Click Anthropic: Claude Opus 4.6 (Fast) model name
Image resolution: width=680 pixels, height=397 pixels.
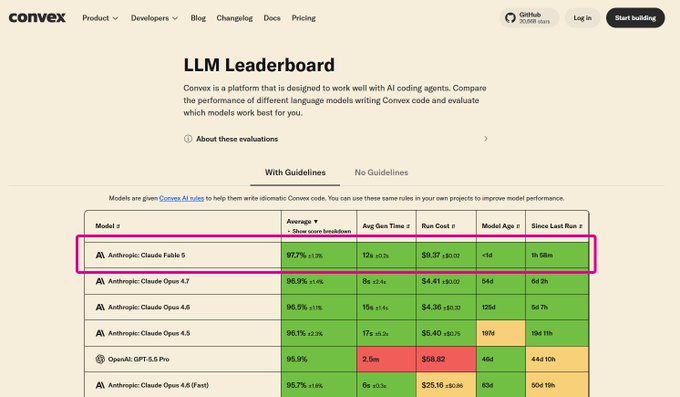(x=158, y=385)
